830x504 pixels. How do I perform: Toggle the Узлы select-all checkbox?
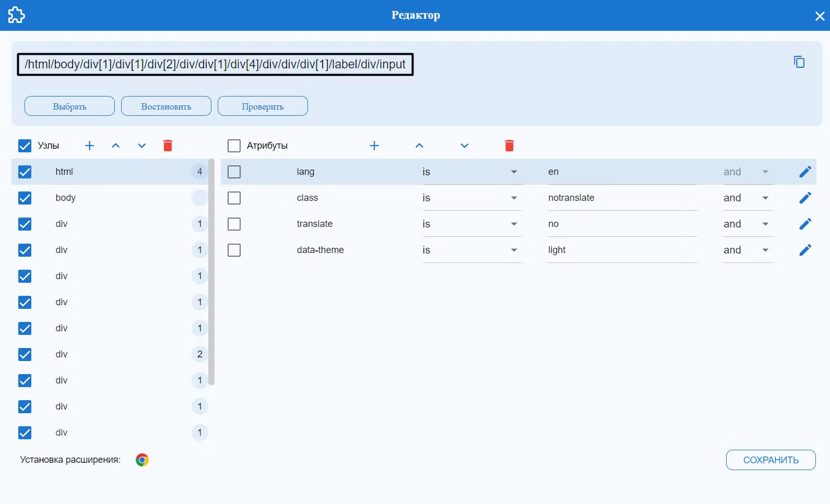[25, 146]
